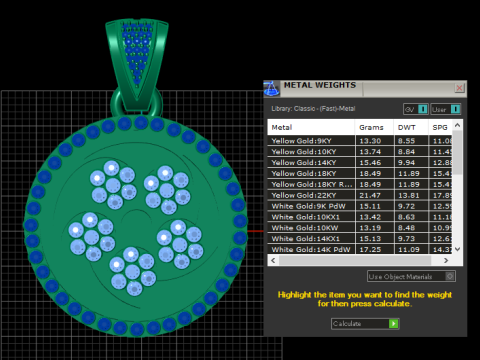This screenshot has width=480, height=360.
Task: Select the Yellow Gold:14KY row
Action: click(x=360, y=163)
